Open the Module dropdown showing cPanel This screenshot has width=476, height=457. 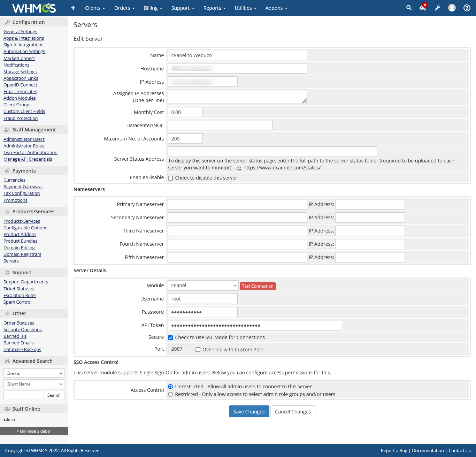tap(203, 285)
